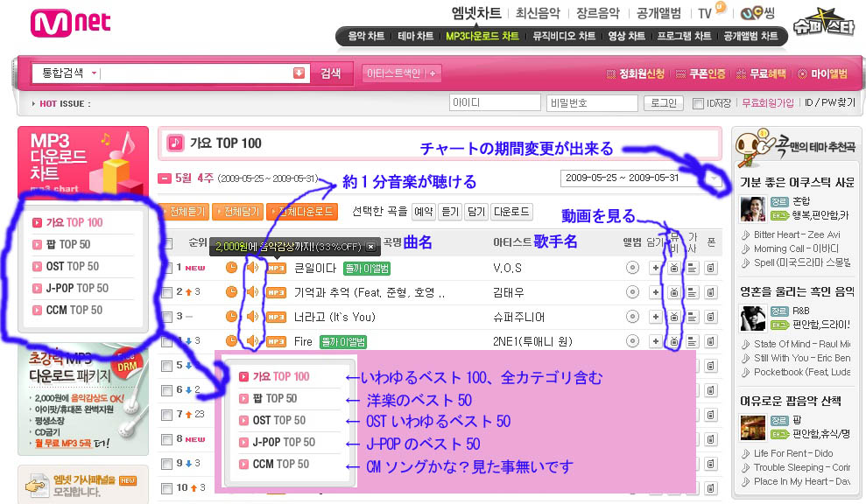The image size is (866, 504).
Task: Check the box for rank 7 song
Action: point(166,415)
